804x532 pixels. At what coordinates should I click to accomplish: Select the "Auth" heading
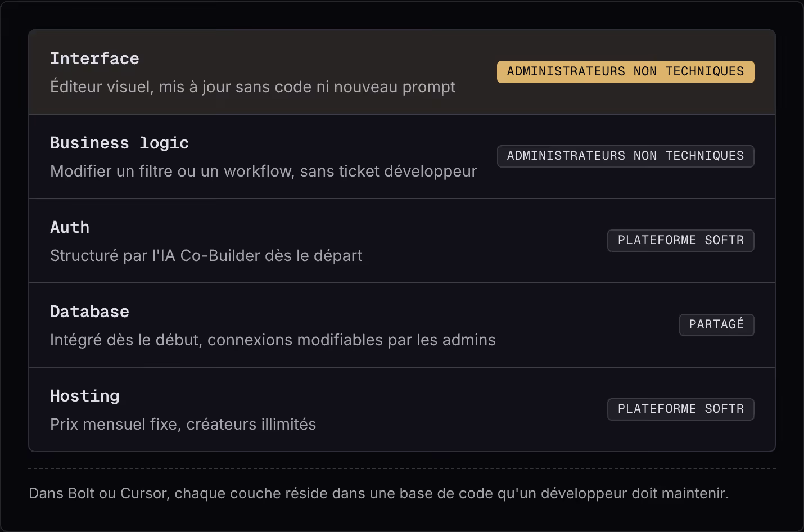tap(70, 227)
